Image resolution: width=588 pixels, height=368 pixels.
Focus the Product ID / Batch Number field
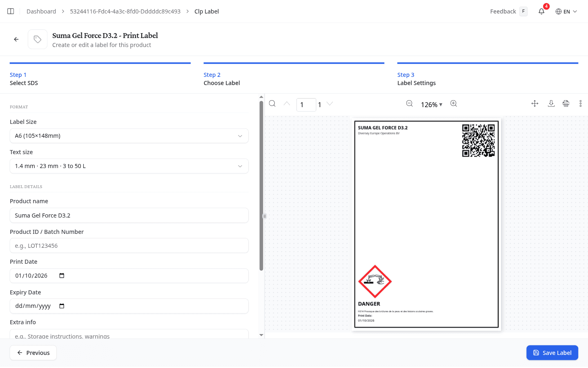pyautogui.click(x=129, y=246)
